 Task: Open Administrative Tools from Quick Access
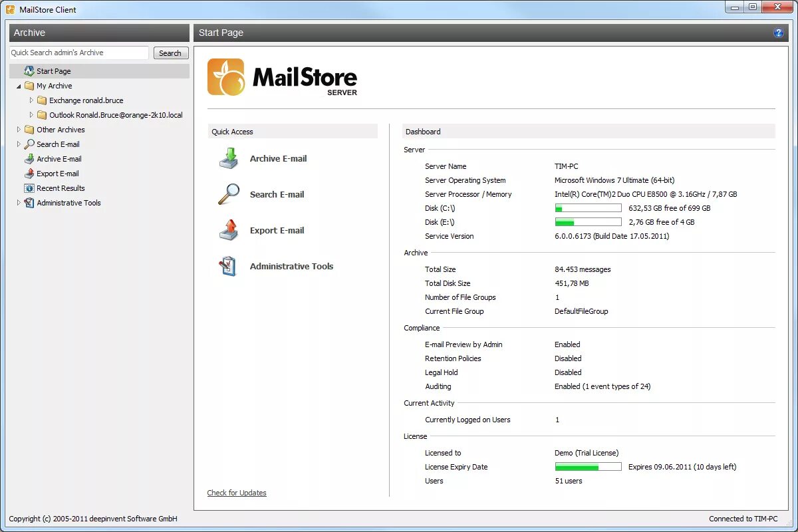(291, 266)
